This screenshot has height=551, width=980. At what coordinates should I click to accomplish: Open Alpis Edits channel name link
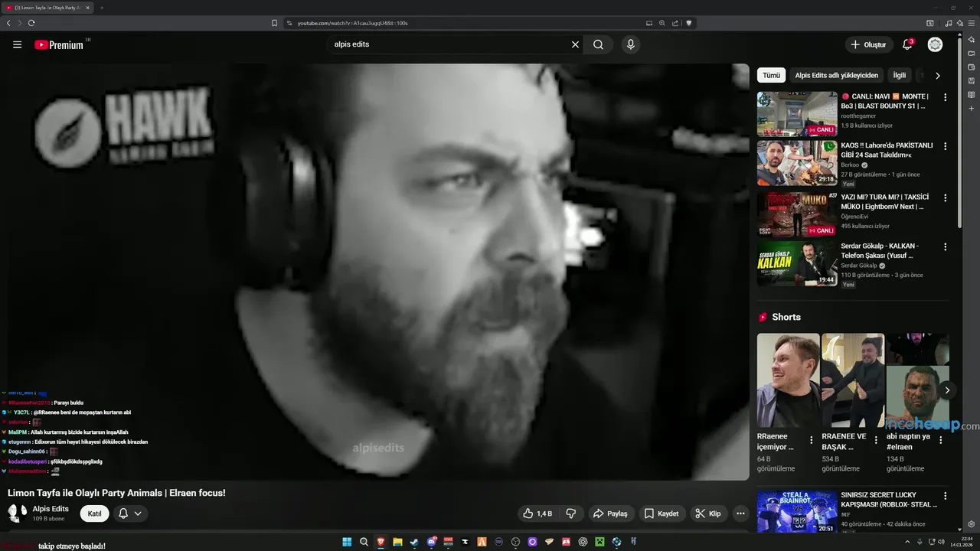tap(51, 509)
